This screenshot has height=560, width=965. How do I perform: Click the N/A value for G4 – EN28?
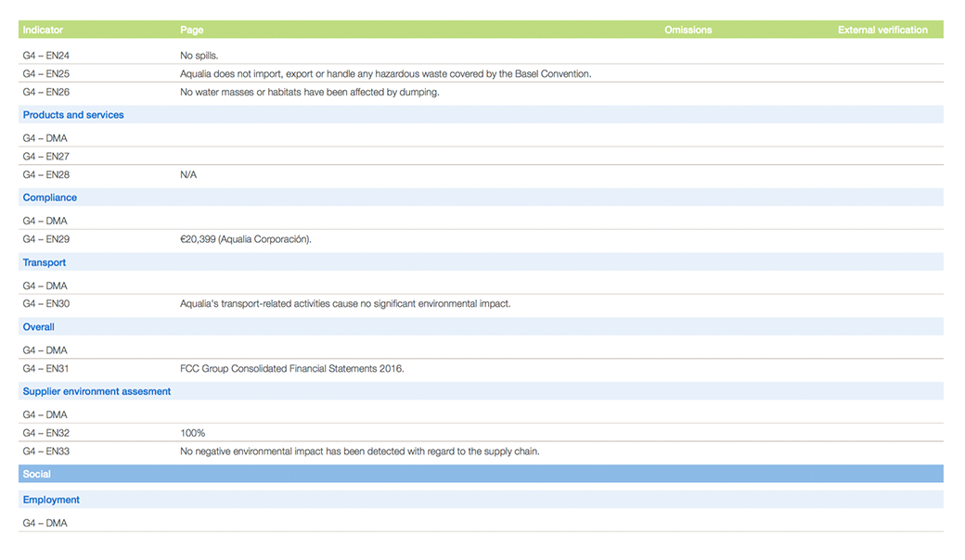[x=188, y=175]
